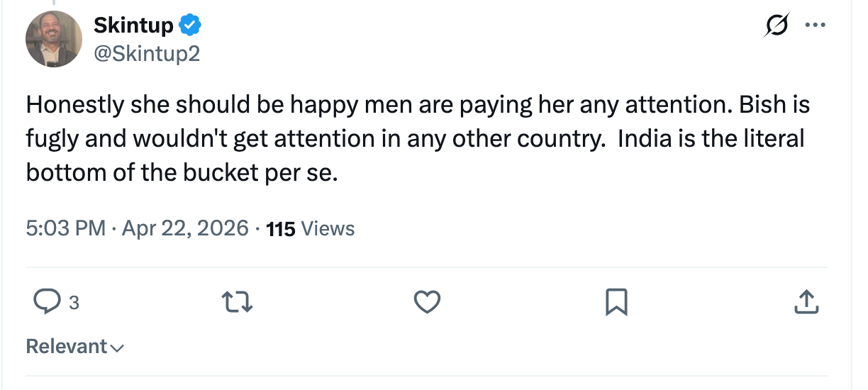This screenshot has width=868, height=390.
Task: View the Apr 22, 2026 date link
Action: 186,228
